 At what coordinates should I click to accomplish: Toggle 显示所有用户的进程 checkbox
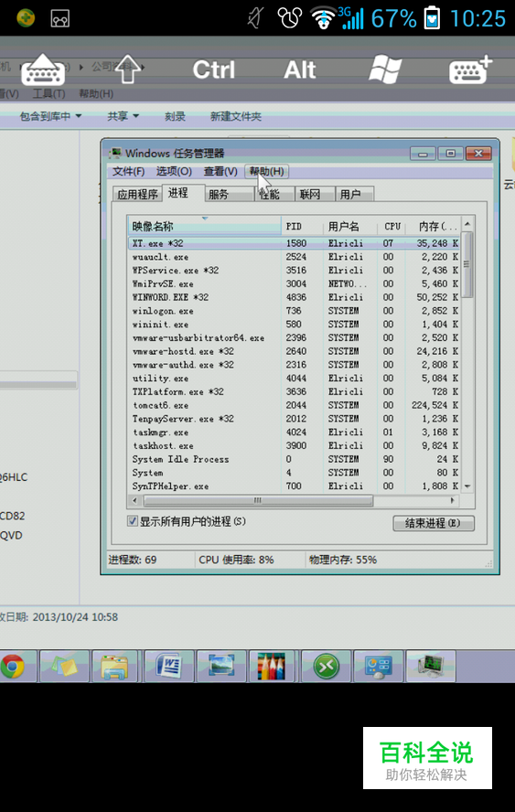click(133, 521)
